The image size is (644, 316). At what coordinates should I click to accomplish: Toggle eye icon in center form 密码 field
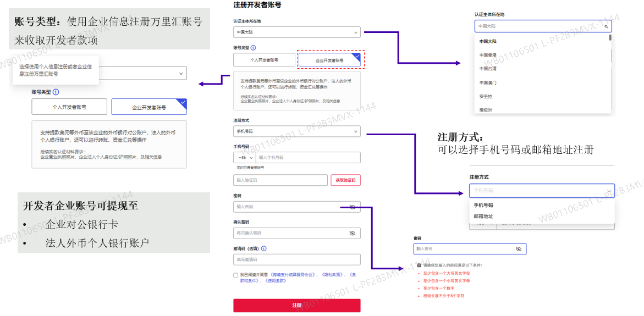tap(352, 207)
